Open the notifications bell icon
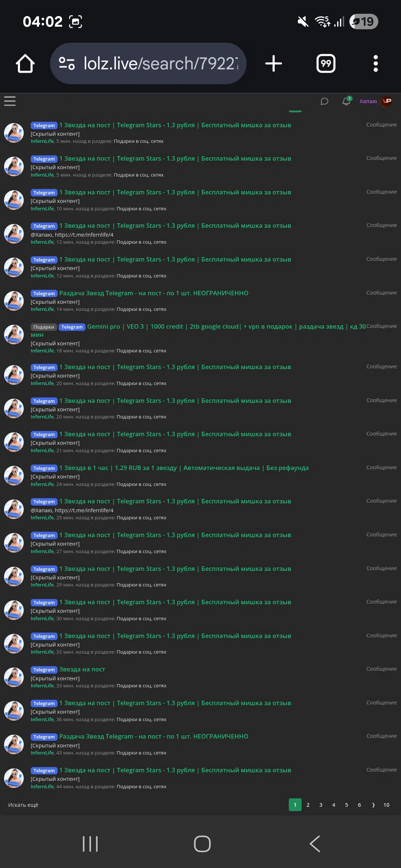Image resolution: width=401 pixels, height=868 pixels. tap(346, 101)
